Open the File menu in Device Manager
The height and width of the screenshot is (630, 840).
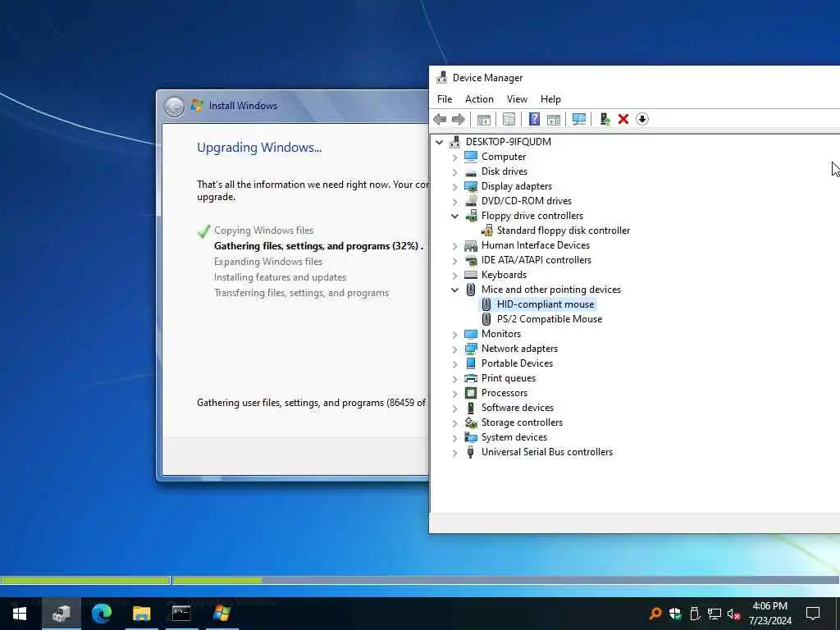445,99
